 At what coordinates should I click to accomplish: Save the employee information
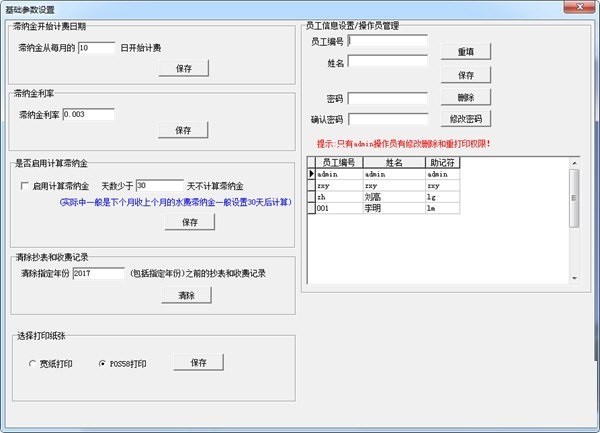pos(466,75)
